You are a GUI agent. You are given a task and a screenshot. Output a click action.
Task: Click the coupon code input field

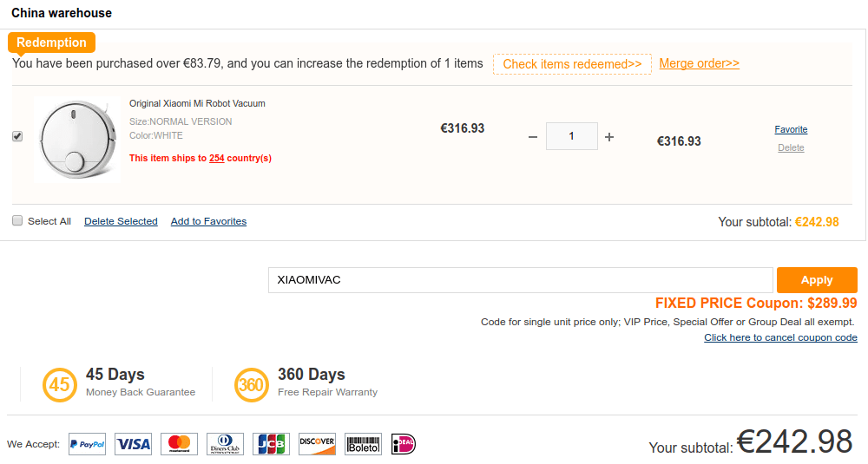(520, 280)
